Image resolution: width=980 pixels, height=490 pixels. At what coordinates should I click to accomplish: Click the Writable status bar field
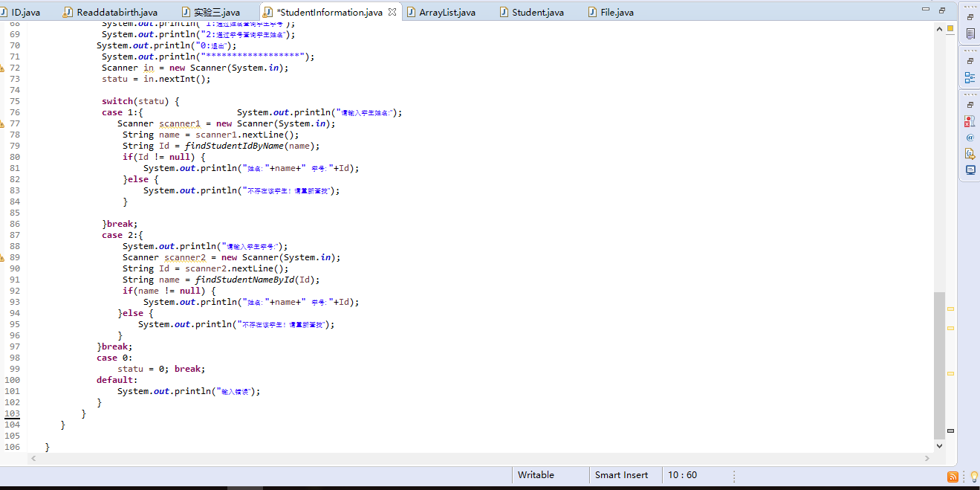(550, 475)
